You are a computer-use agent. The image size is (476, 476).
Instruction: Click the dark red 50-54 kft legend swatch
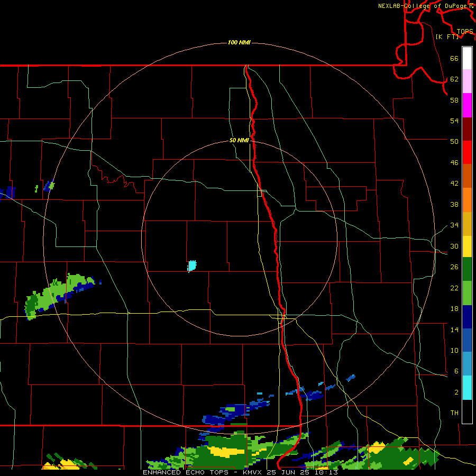click(x=467, y=129)
